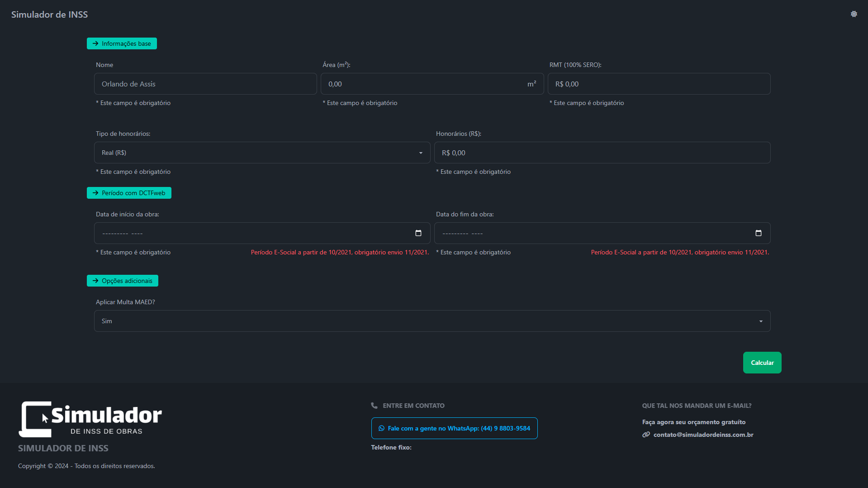Focus the RMT (100% SERO) input field
868x488 pixels.
click(659, 84)
